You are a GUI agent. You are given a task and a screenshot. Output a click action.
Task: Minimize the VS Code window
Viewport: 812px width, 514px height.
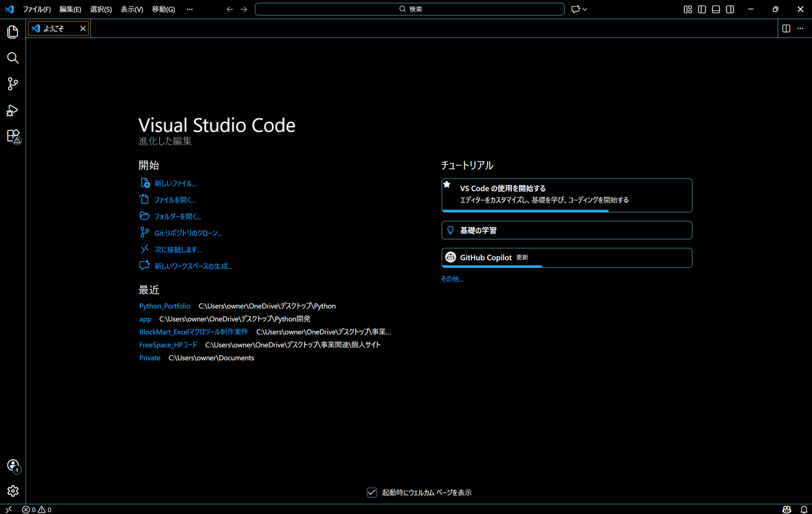point(750,9)
